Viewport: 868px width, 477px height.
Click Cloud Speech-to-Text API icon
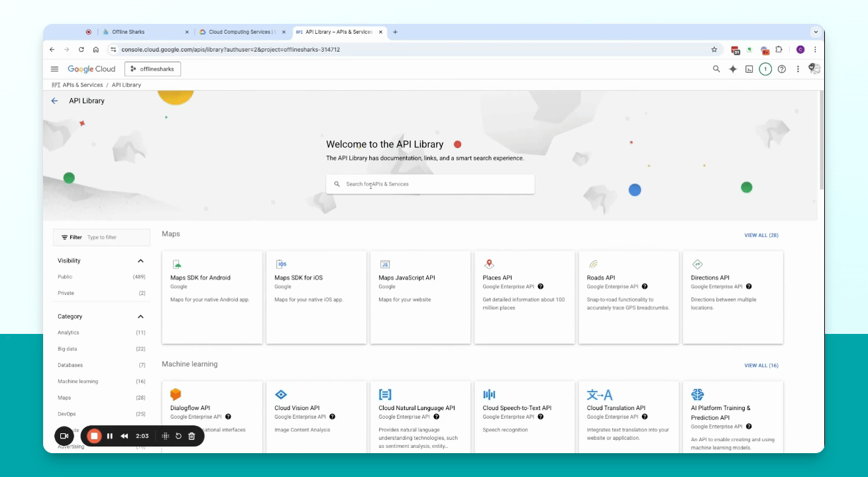(x=489, y=395)
